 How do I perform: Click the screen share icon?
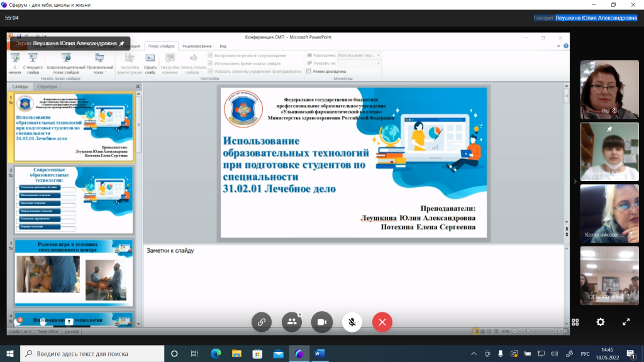(x=69, y=322)
